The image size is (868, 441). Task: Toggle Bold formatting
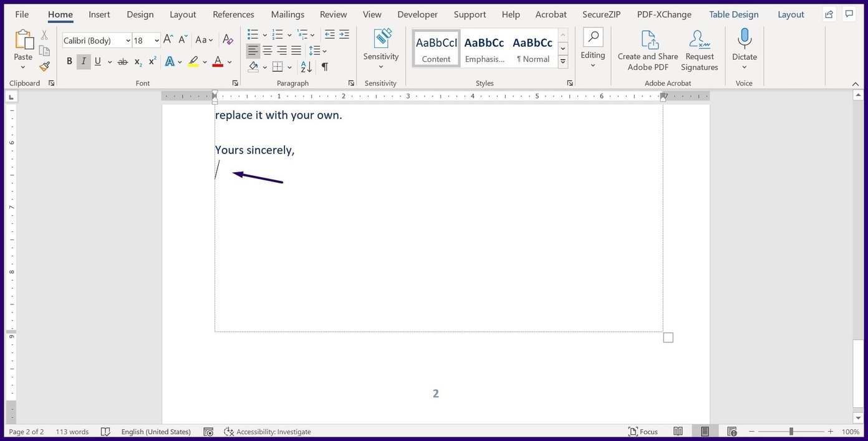point(69,61)
